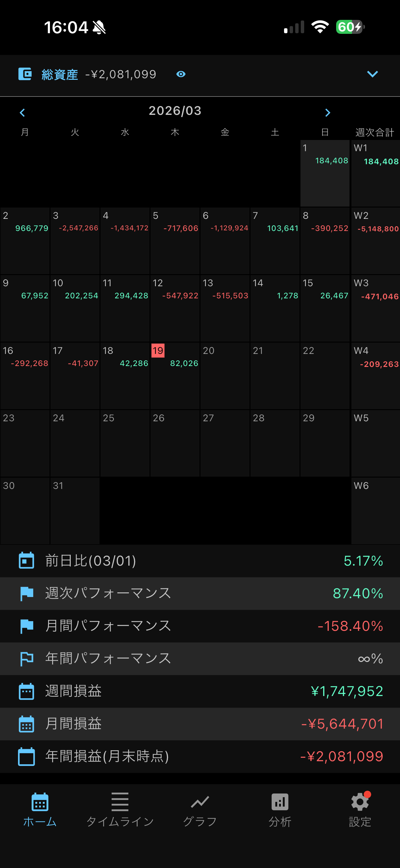400x868 pixels.
Task: Toggle total assets visibility eye icon
Action: [x=181, y=74]
